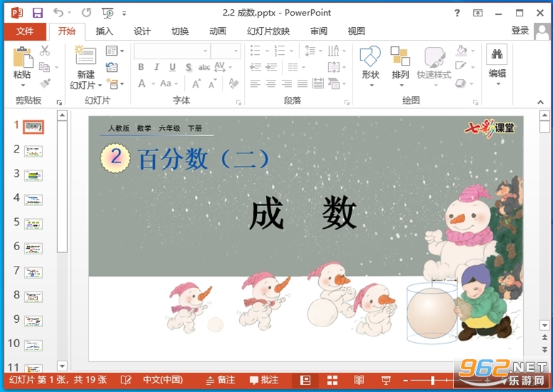Click Clear All Formatting eraser icon
The image size is (553, 392).
pos(233,83)
